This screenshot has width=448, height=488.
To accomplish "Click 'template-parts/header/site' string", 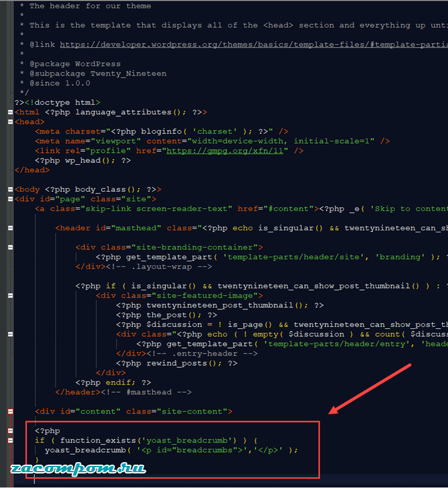I will [x=293, y=257].
